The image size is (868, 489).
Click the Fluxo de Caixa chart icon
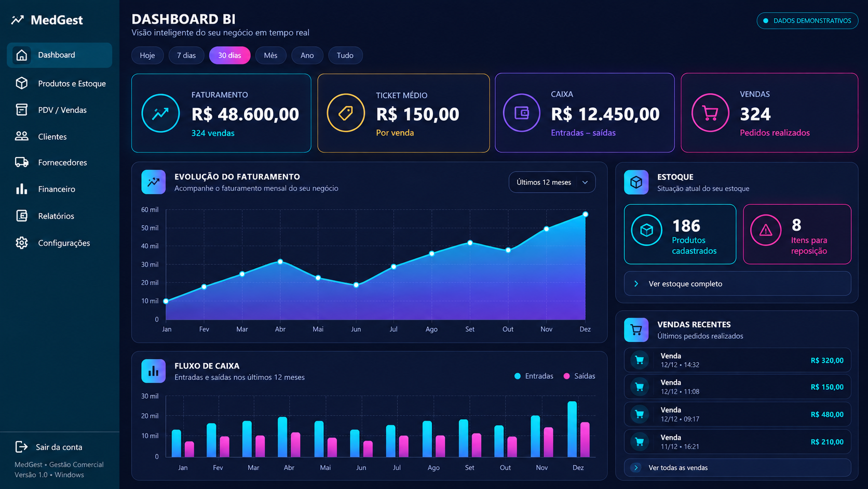153,371
